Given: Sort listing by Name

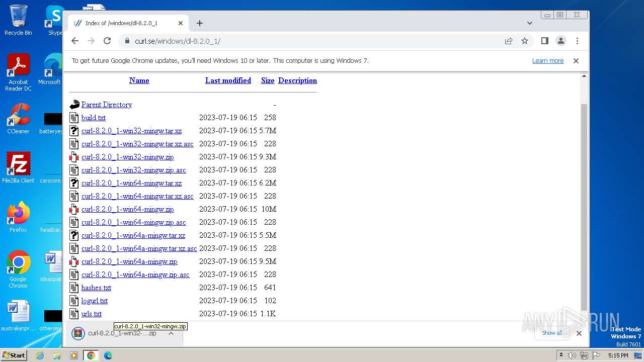Looking at the screenshot, I should pyautogui.click(x=139, y=80).
